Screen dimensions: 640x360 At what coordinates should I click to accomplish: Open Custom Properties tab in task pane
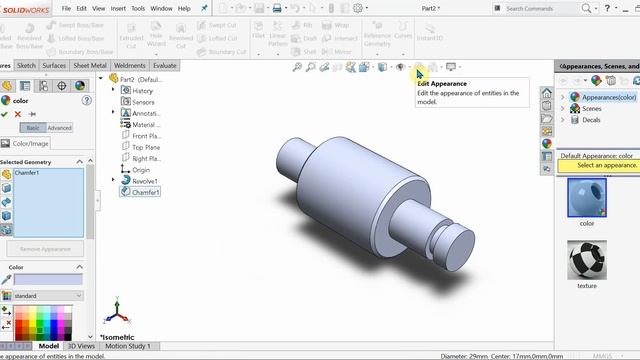[x=547, y=156]
